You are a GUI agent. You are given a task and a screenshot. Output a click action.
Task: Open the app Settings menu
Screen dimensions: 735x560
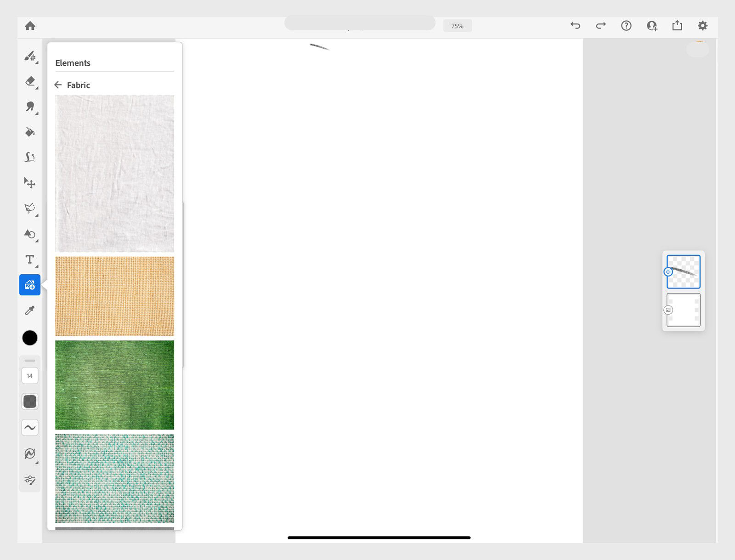(x=702, y=26)
